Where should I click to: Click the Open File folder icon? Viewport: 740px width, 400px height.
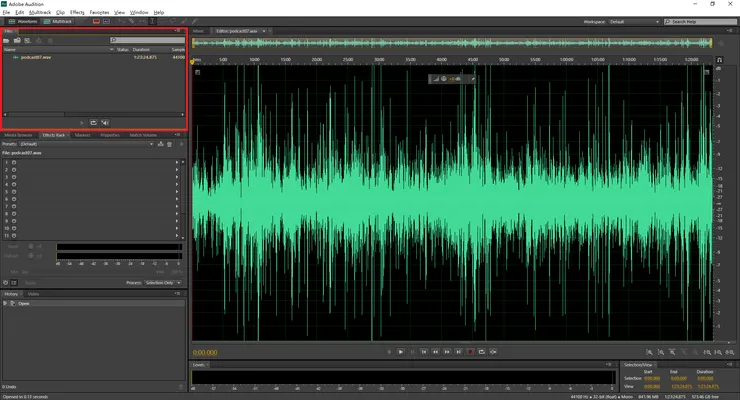tap(7, 40)
